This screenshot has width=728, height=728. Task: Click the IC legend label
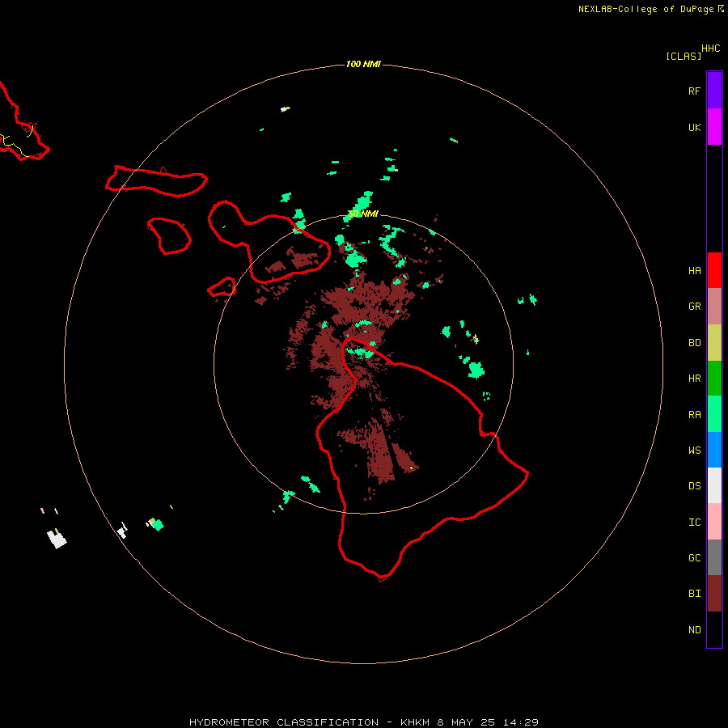pos(694,523)
